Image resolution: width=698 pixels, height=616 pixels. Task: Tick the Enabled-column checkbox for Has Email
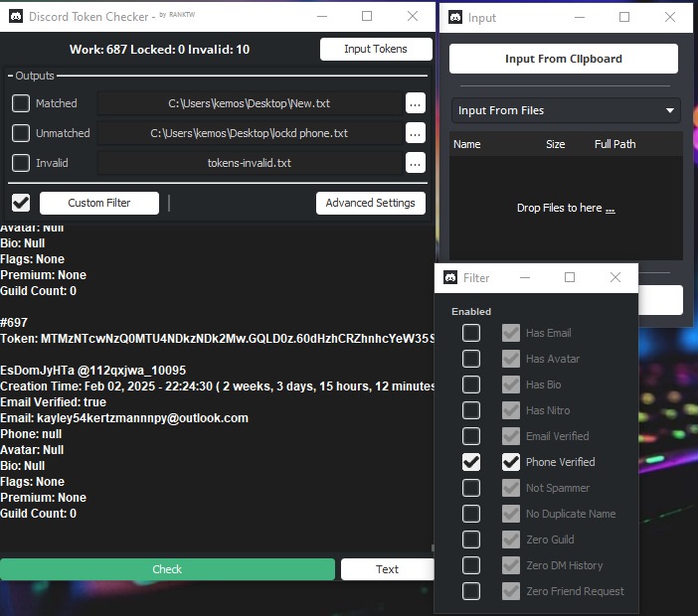pos(471,333)
